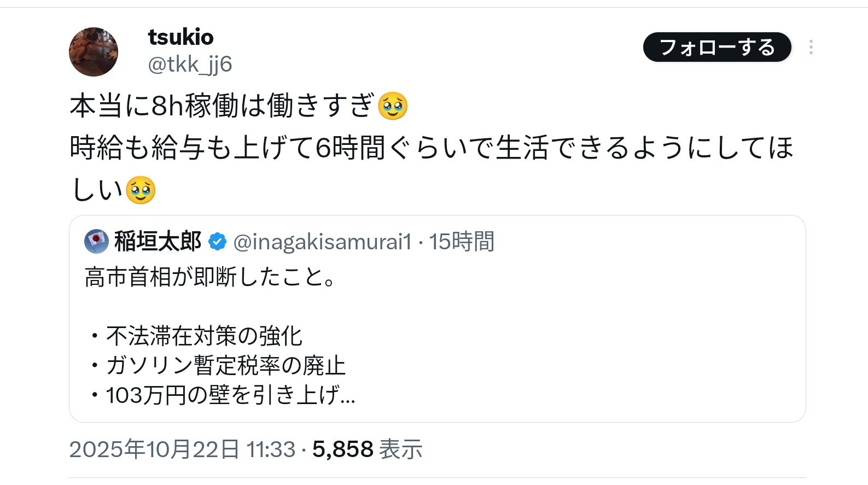Image resolution: width=868 pixels, height=485 pixels.
Task: Open the tsukio display name link
Action: (x=180, y=37)
